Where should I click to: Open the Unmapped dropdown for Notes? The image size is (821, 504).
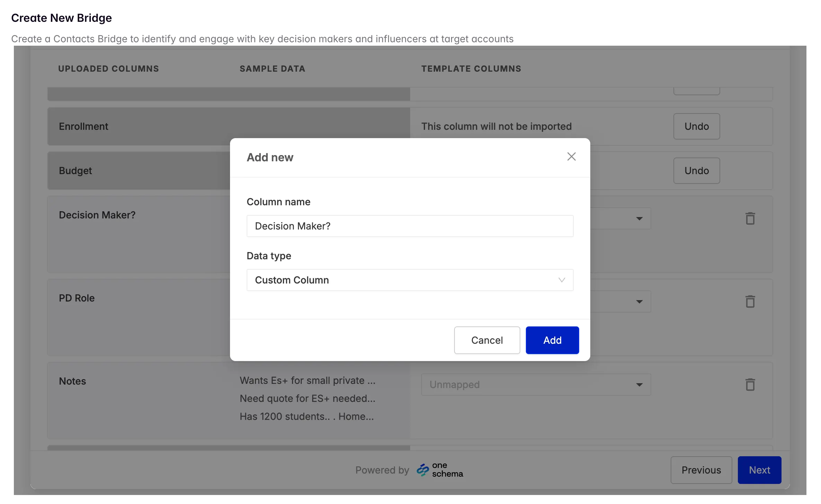[x=536, y=385]
